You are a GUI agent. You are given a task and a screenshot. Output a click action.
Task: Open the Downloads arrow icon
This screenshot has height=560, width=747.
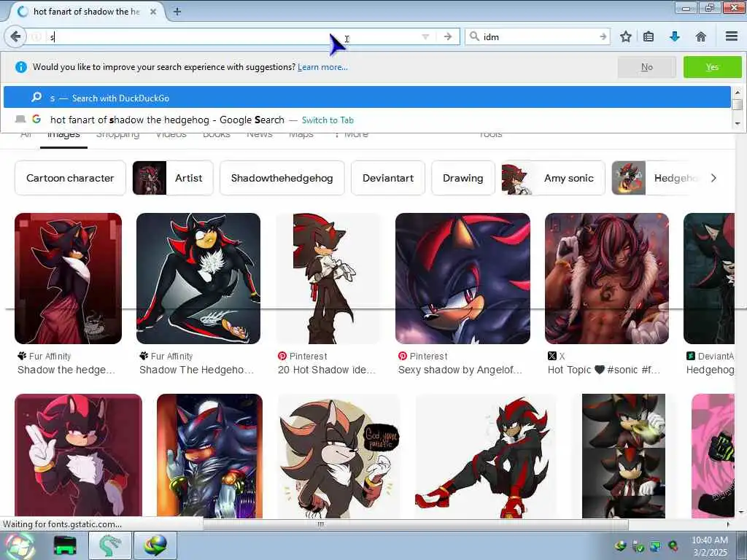[675, 36]
